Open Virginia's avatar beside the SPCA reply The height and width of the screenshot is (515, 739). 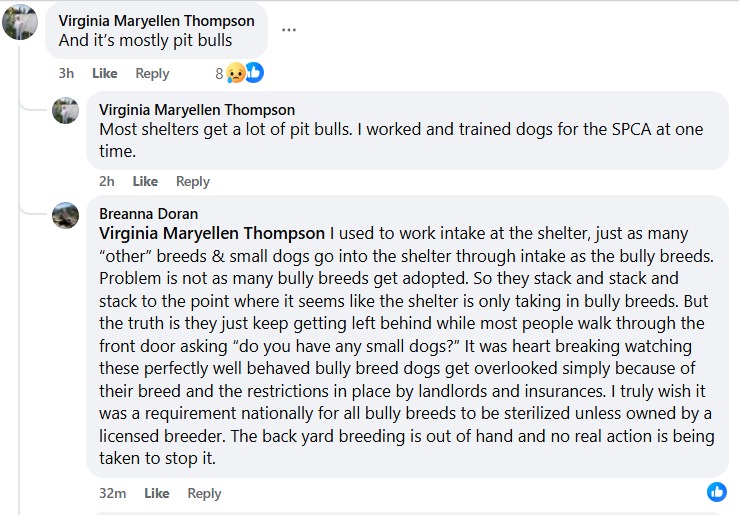tap(66, 110)
